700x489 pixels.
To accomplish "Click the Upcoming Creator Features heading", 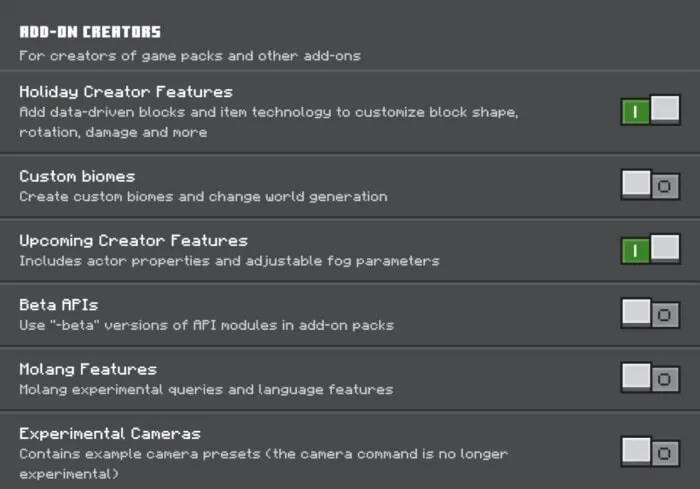I will [133, 241].
